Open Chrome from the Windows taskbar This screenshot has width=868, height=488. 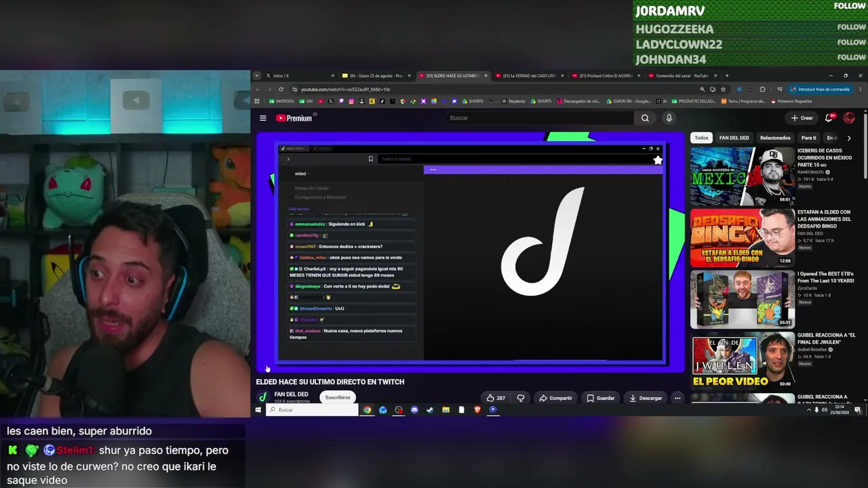click(x=367, y=409)
